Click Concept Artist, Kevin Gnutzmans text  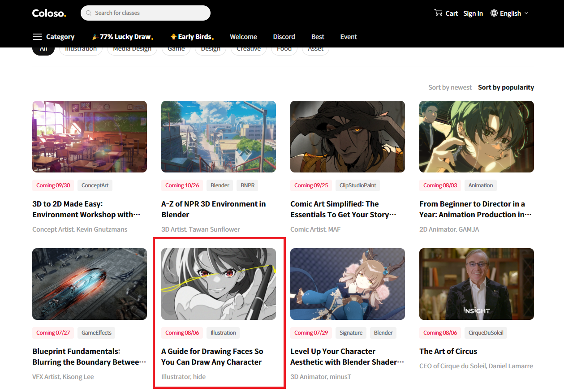(80, 229)
